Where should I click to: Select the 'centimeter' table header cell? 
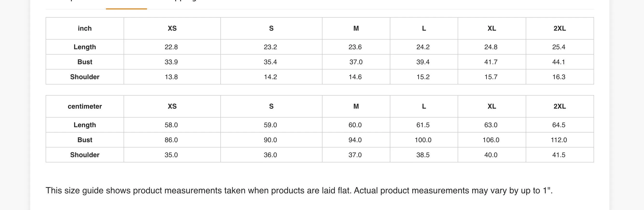(85, 106)
